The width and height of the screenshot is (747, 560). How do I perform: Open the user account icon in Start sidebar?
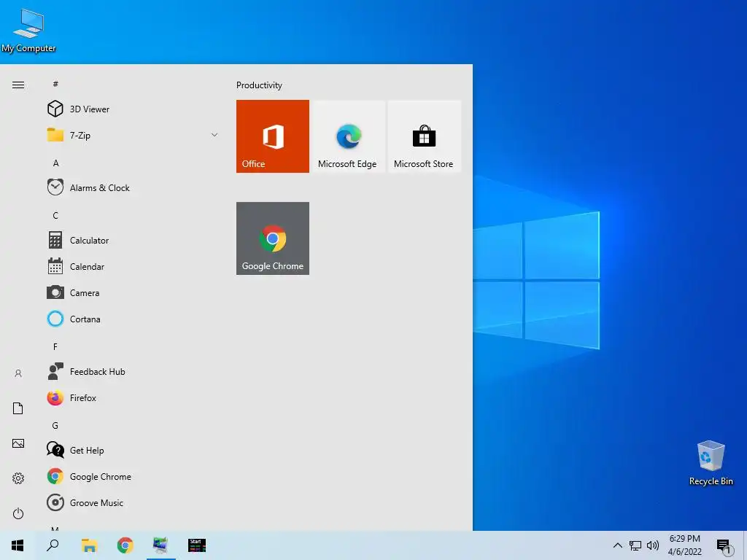18,373
